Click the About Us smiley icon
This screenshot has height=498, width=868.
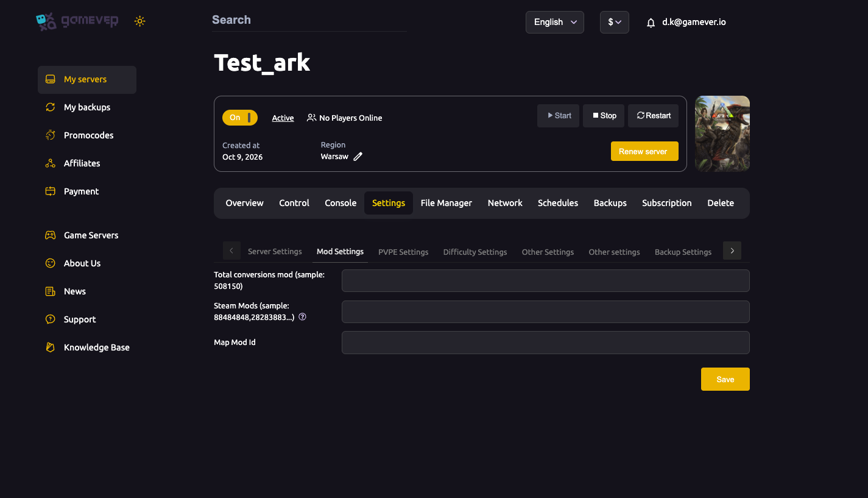51,263
